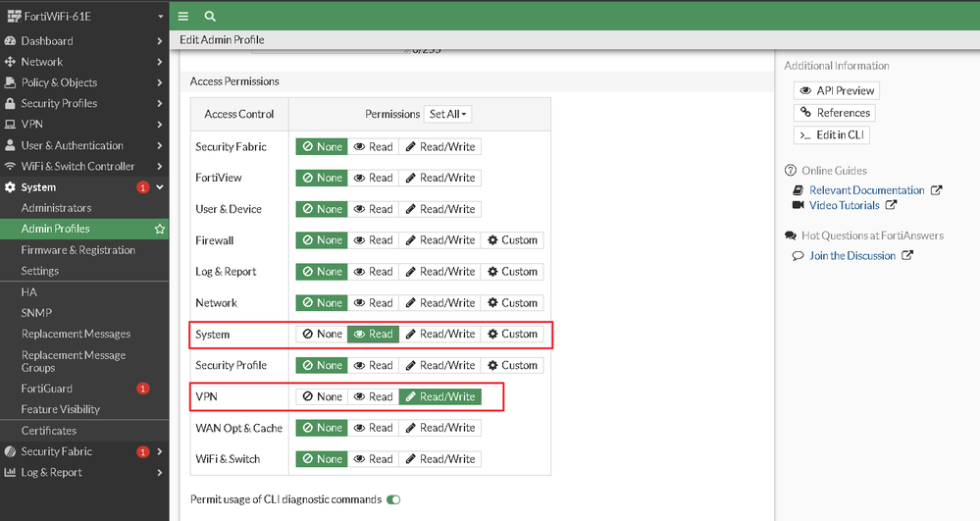
Task: Click the User & Authentication person icon
Action: point(10,145)
